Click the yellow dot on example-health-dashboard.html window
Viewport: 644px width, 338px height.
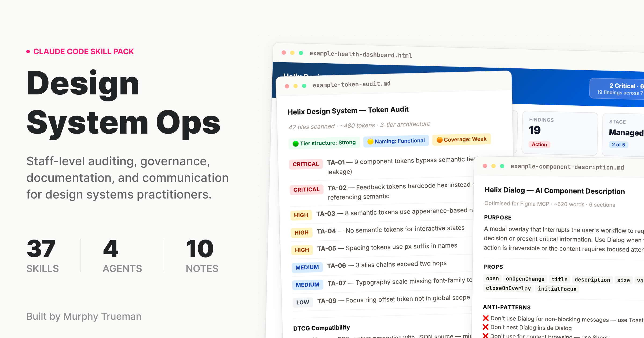pos(292,53)
